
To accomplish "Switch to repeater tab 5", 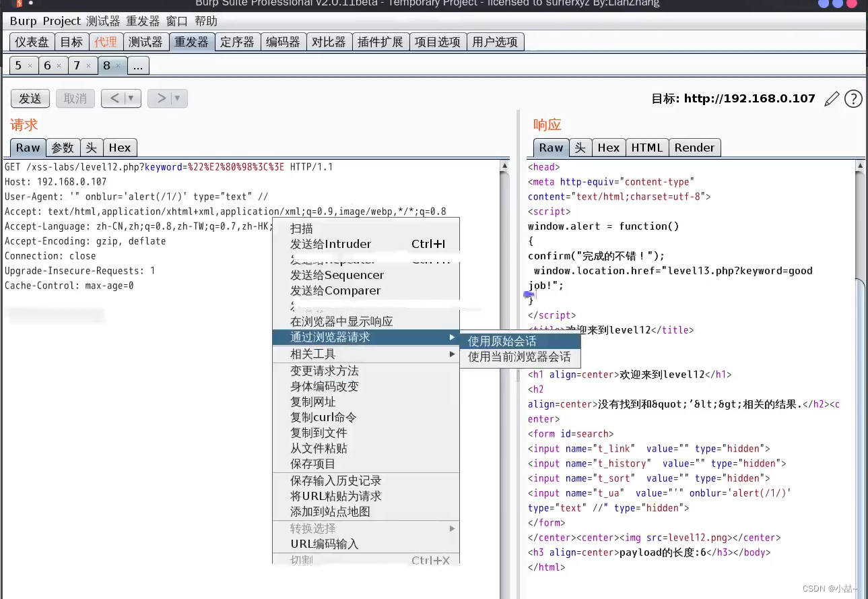I will pyautogui.click(x=18, y=65).
